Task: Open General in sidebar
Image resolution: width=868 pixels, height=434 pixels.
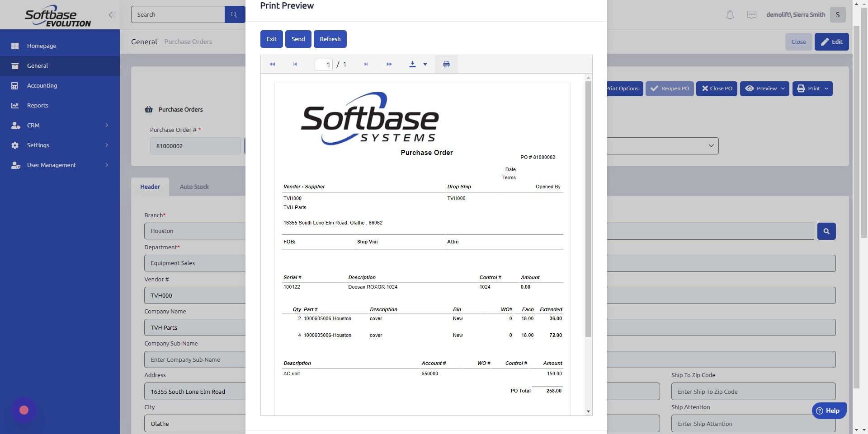Action: [x=60, y=65]
